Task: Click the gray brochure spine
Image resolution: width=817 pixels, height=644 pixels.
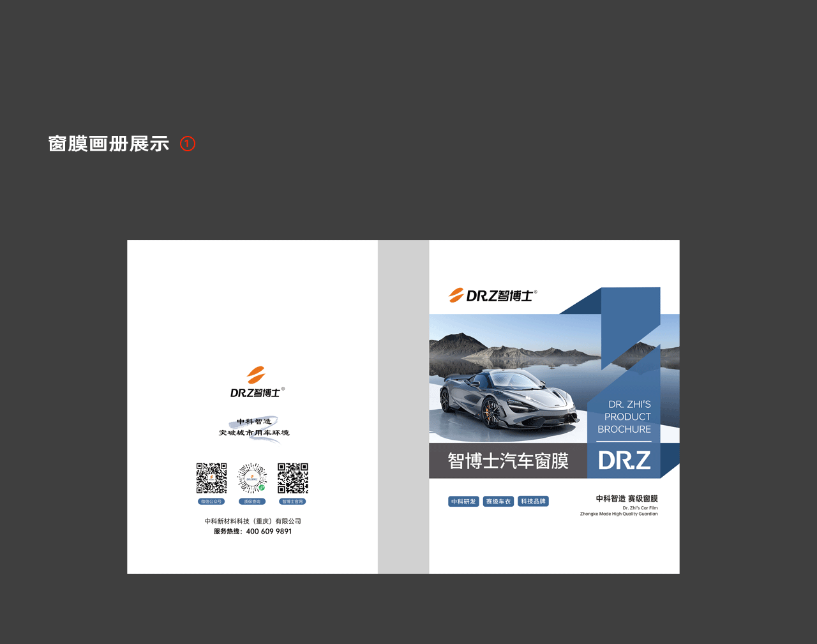Action: click(x=403, y=407)
